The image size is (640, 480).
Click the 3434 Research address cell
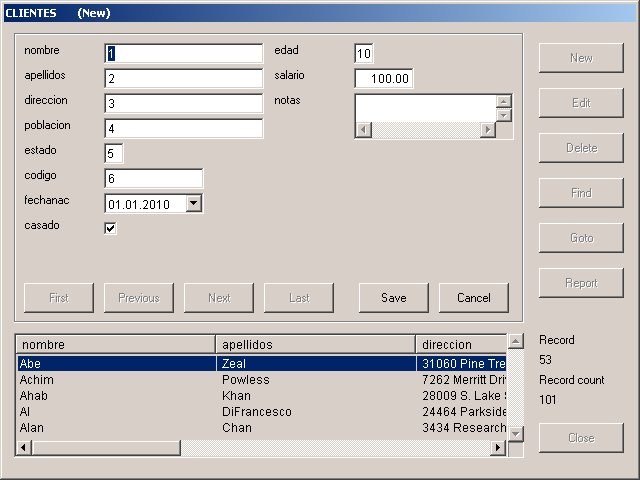(461, 427)
